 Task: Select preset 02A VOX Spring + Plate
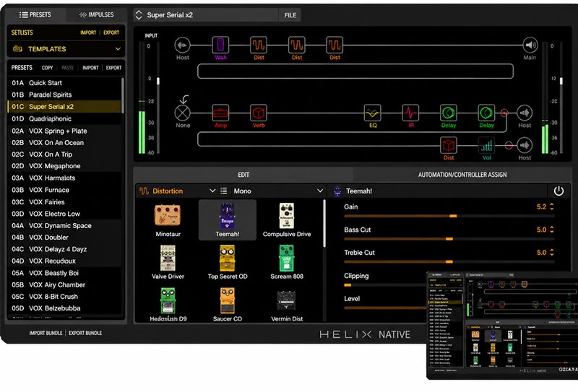pyautogui.click(x=64, y=131)
